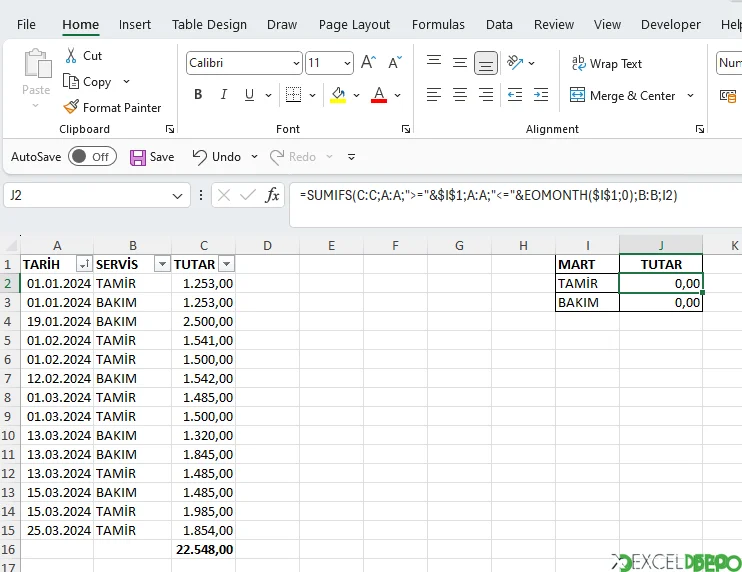Open font name Calibri dropdown
Screen dimensions: 742x572
296,63
